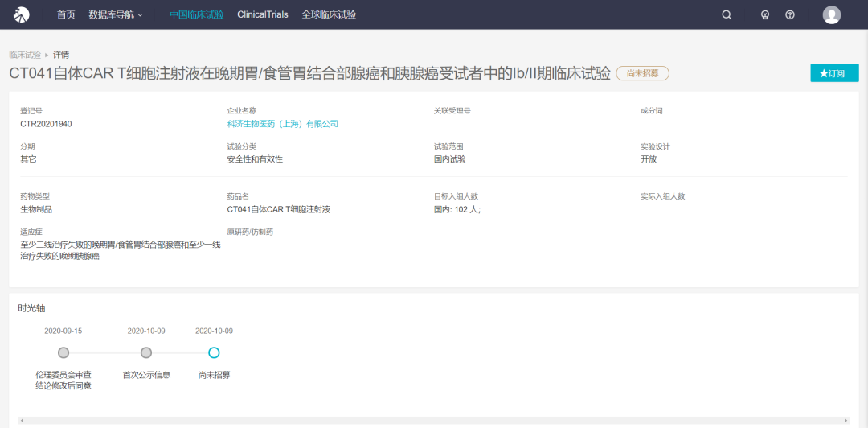
Task: Click the 生物制品 drug type value
Action: 36,209
